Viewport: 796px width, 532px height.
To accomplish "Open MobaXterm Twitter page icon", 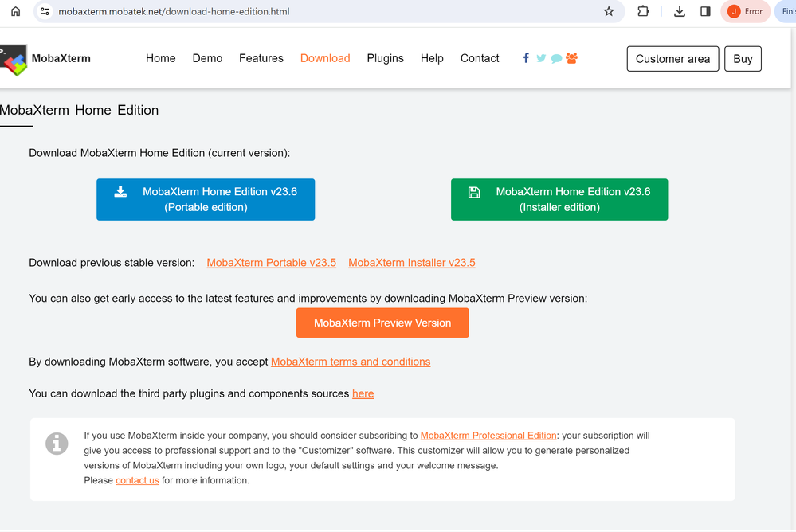I will click(x=541, y=58).
